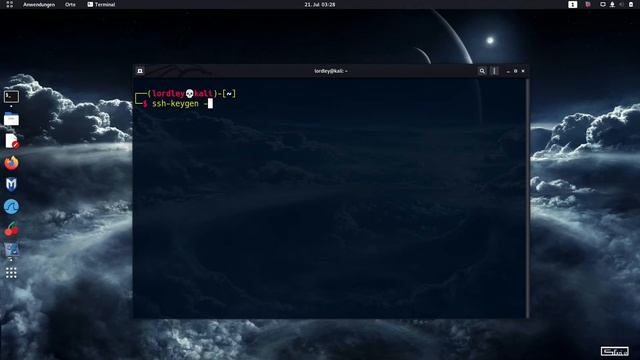Image resolution: width=640 pixels, height=360 pixels.
Task: Launch Wireshark from the dock
Action: coord(11,207)
